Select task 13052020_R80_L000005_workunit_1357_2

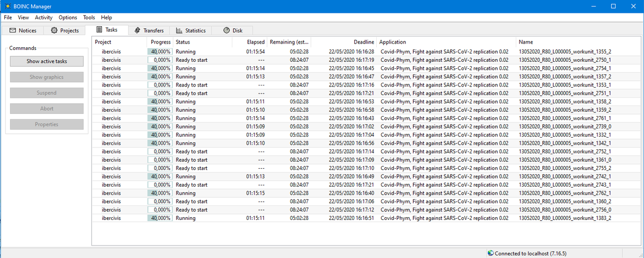(x=367, y=77)
